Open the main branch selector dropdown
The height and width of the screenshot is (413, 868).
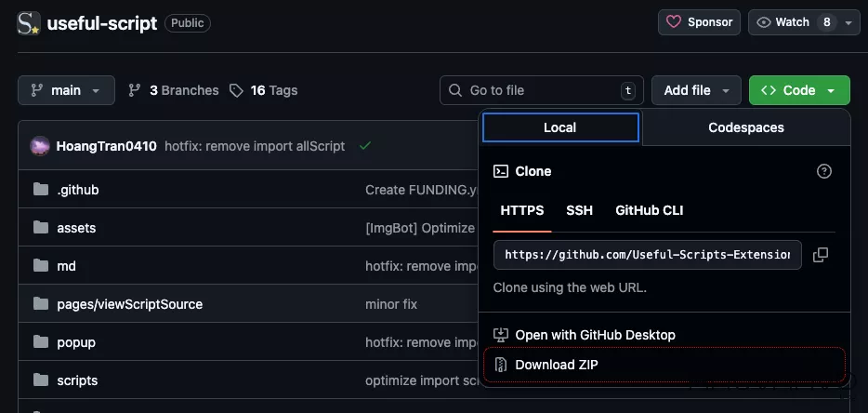[66, 90]
